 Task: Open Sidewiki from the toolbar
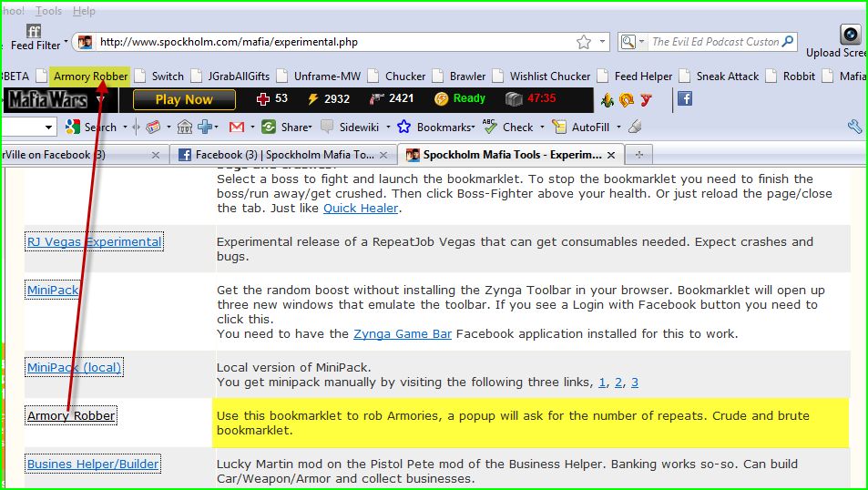point(351,128)
